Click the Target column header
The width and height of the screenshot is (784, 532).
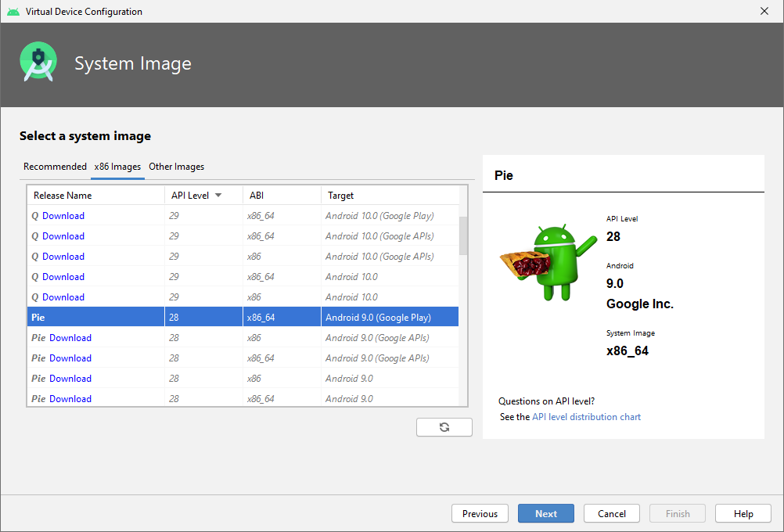[390, 195]
